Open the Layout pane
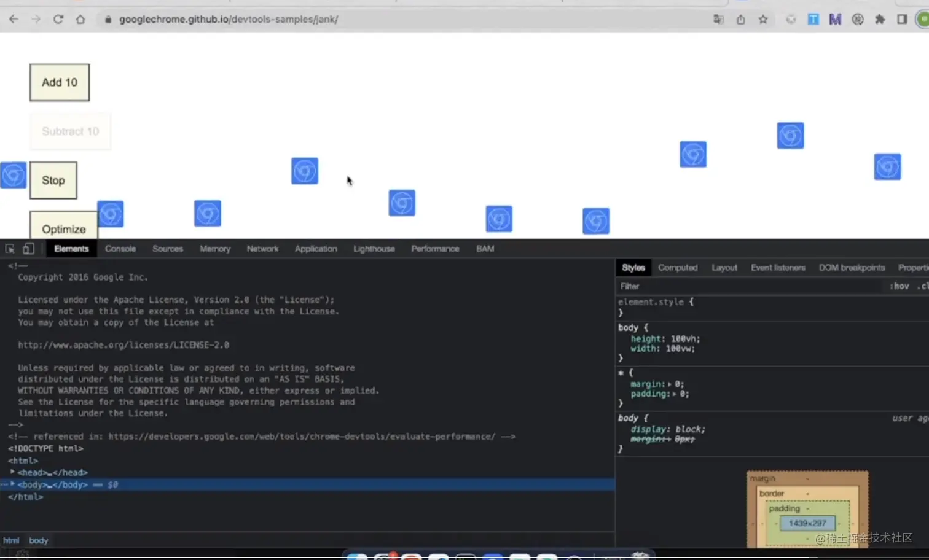The image size is (929, 560). coord(724,268)
